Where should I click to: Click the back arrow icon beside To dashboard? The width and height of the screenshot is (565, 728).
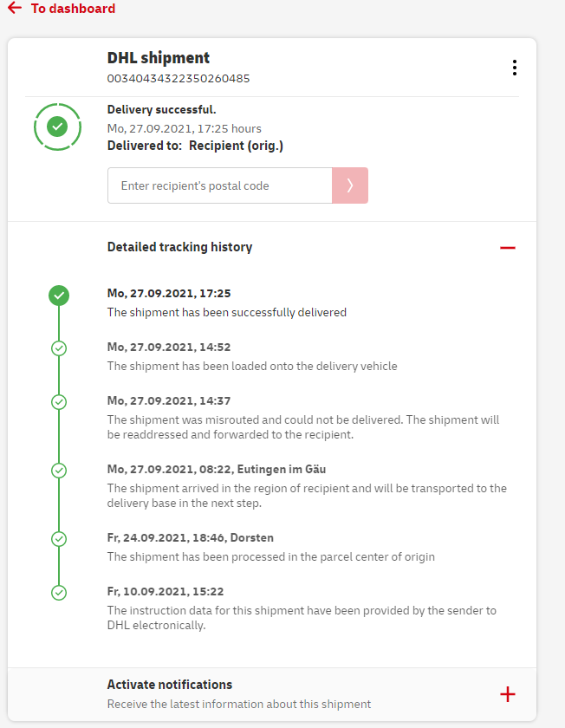(14, 8)
